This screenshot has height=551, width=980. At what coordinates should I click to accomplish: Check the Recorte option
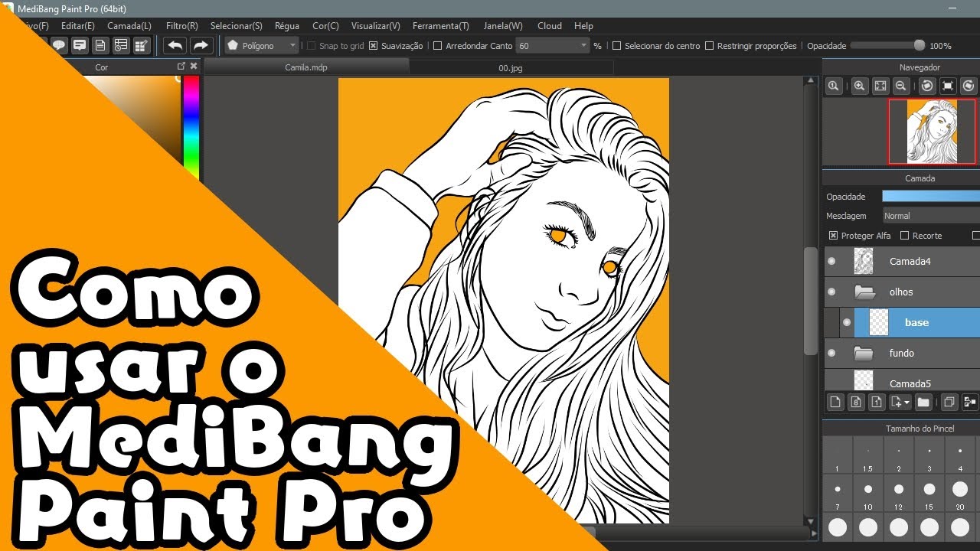click(x=904, y=236)
